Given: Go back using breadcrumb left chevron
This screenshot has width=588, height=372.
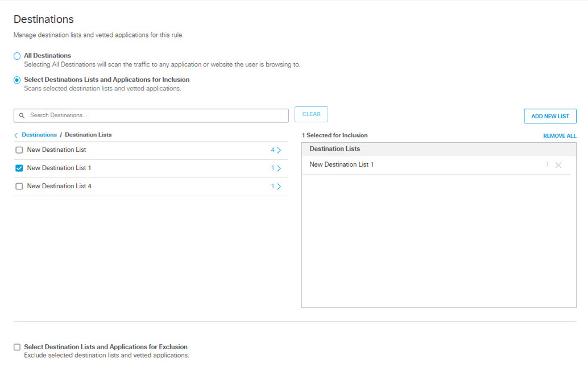Looking at the screenshot, I should click(16, 135).
